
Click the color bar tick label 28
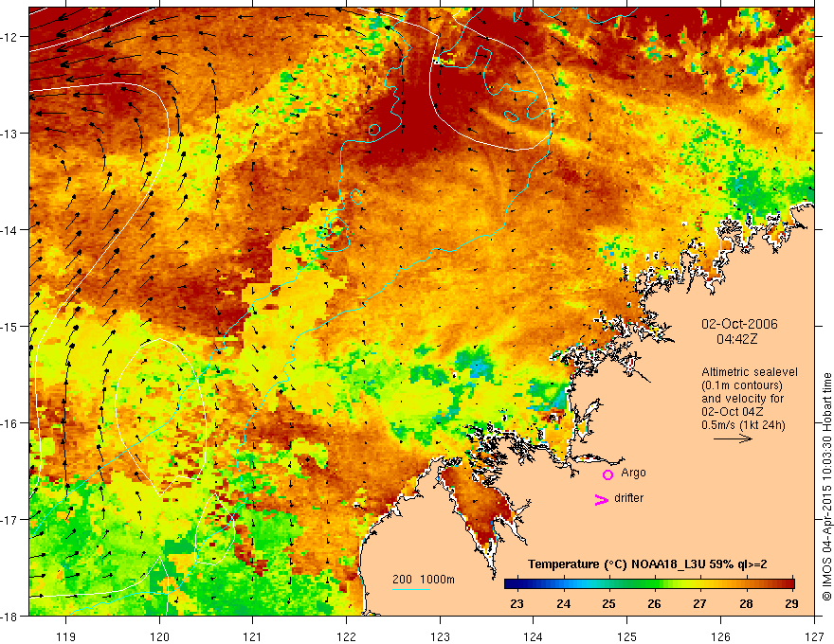[x=746, y=603]
